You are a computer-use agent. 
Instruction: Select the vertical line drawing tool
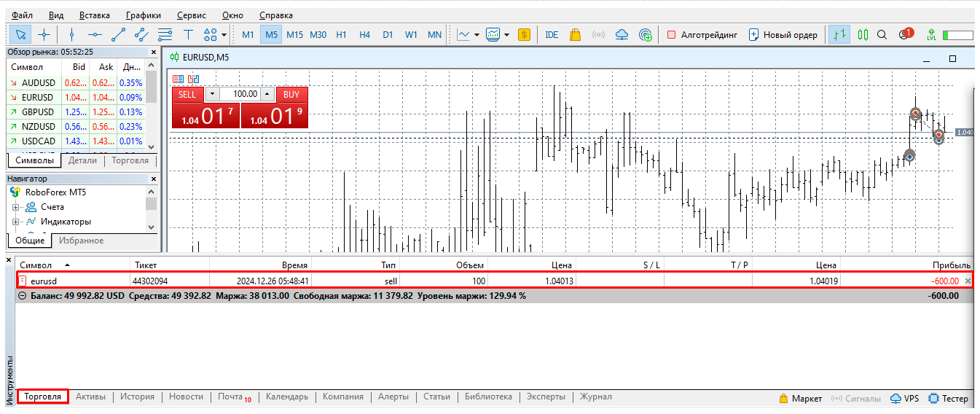71,34
